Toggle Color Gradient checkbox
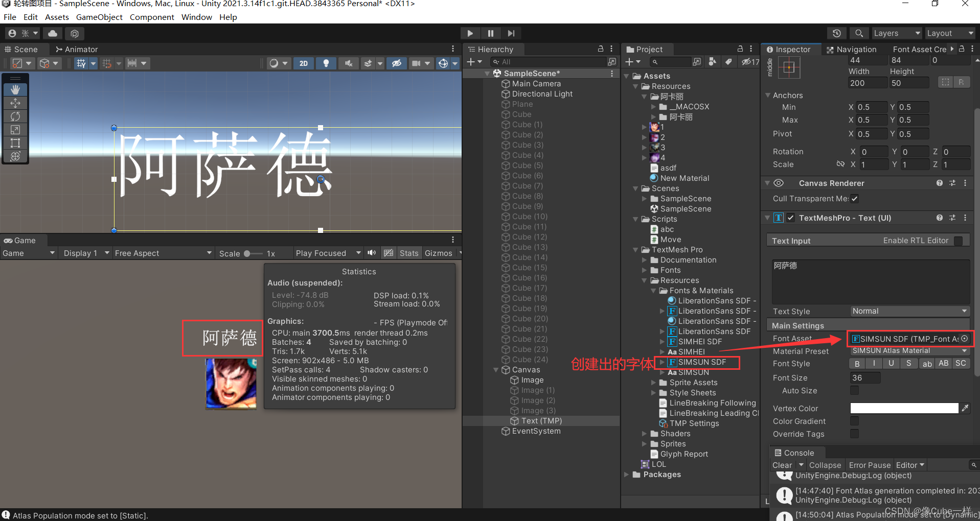The height and width of the screenshot is (521, 980). pos(854,421)
